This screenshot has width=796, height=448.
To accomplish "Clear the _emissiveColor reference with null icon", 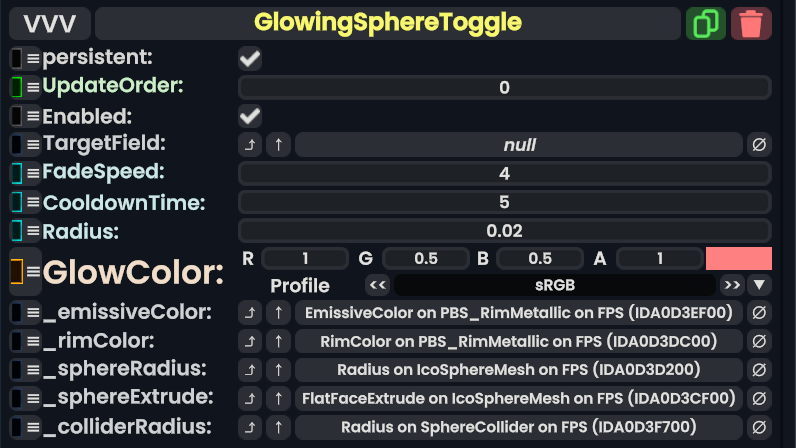I will click(759, 313).
